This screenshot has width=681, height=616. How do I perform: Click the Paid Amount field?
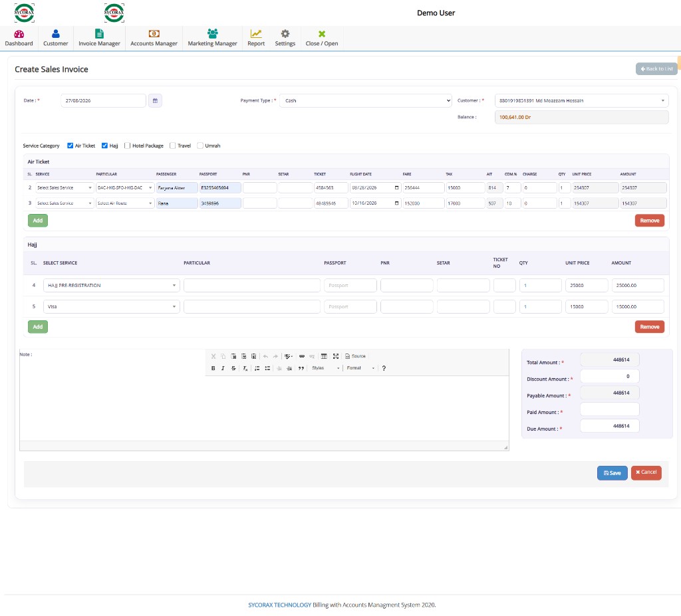[610, 409]
